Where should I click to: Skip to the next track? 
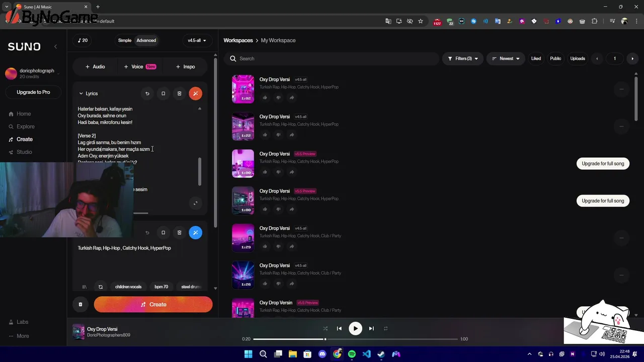[x=371, y=328]
